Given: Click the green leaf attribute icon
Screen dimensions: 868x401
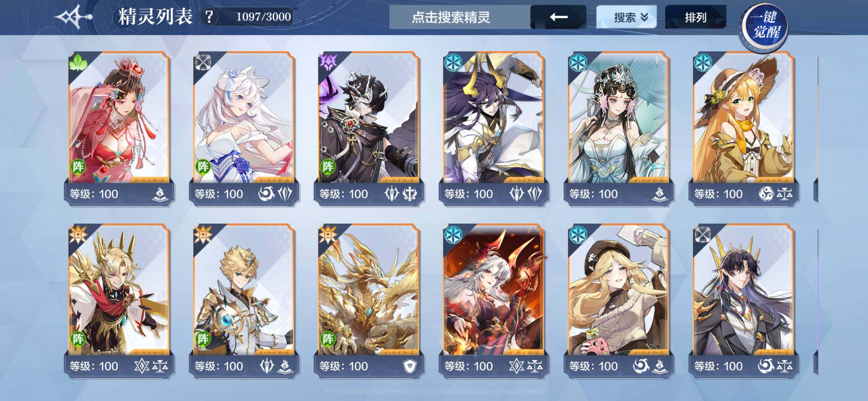Looking at the screenshot, I should [x=78, y=62].
